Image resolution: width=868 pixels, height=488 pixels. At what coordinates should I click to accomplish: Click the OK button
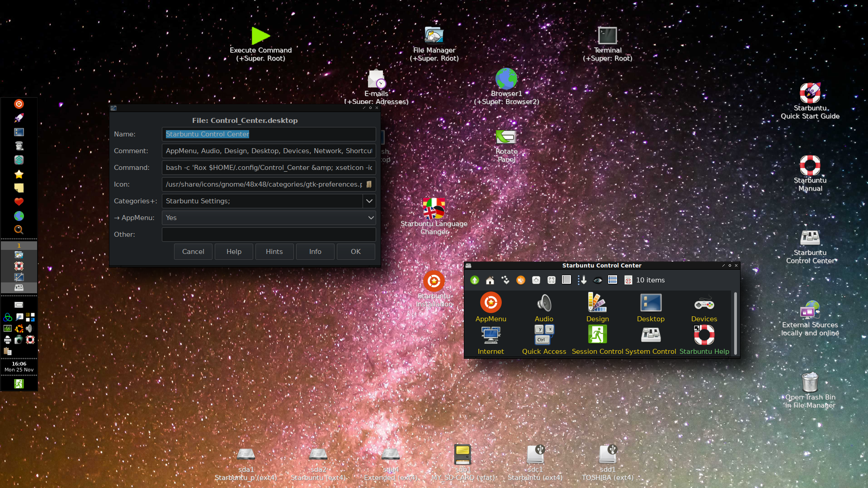[x=356, y=252]
